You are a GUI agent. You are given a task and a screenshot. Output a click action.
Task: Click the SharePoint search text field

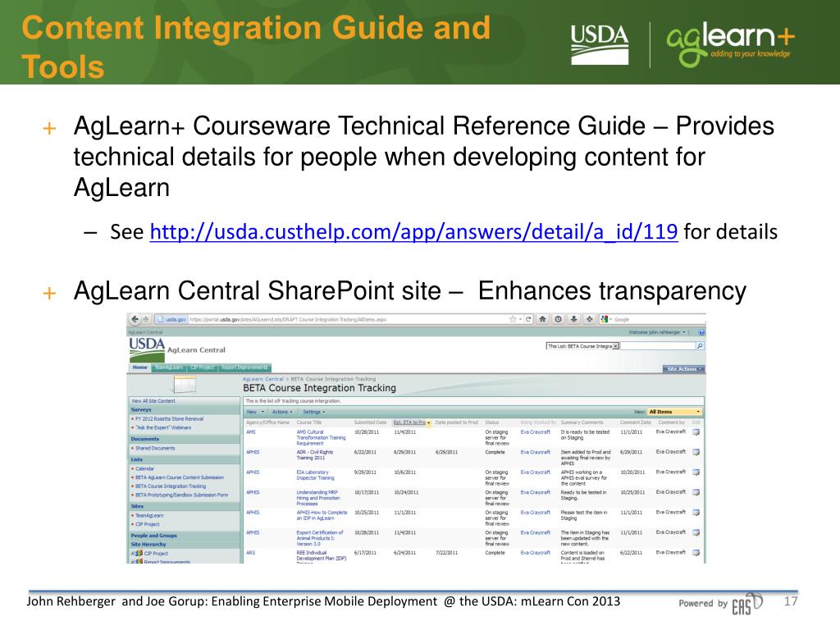tap(657, 346)
